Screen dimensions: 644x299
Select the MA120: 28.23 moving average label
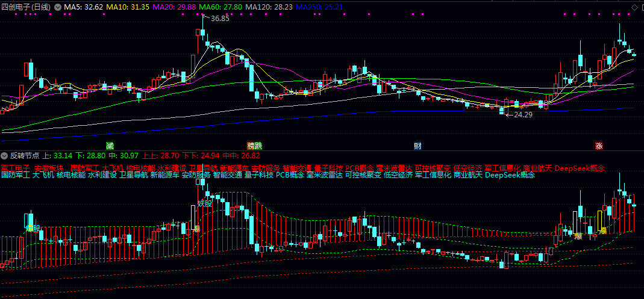[269, 7]
